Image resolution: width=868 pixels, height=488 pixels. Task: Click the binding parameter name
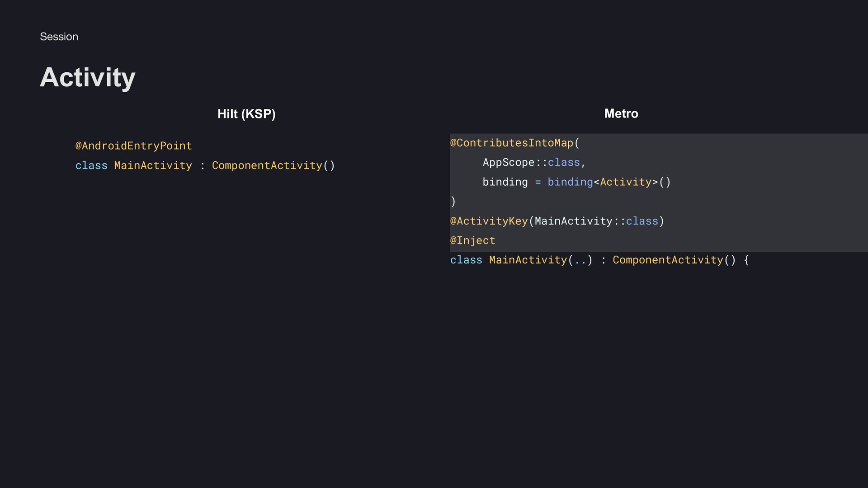pos(505,182)
